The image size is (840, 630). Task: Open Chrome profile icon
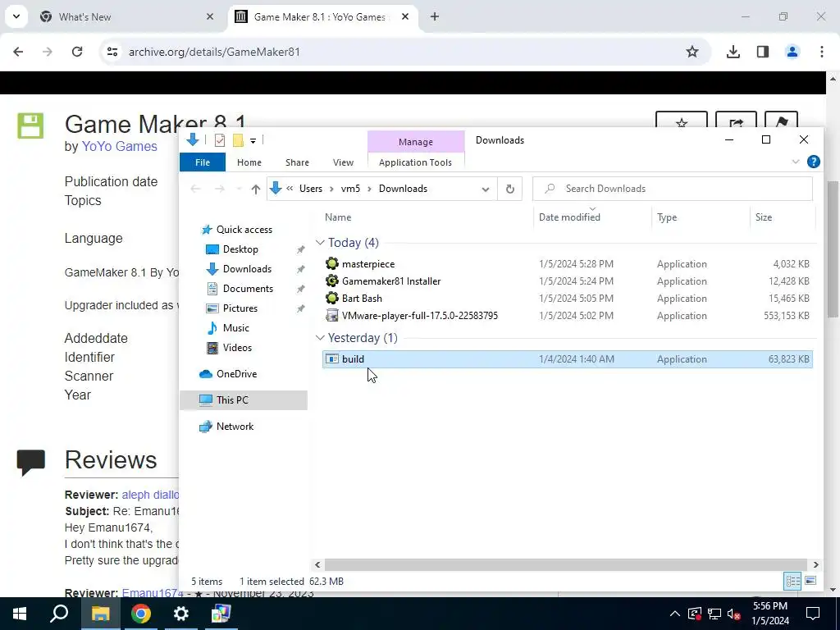point(792,52)
